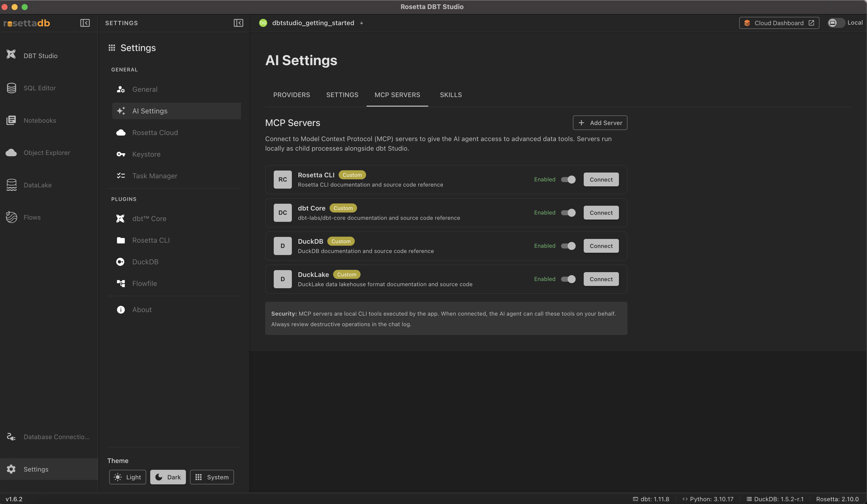This screenshot has width=867, height=504.
Task: Open the Keystore settings page
Action: point(177,154)
